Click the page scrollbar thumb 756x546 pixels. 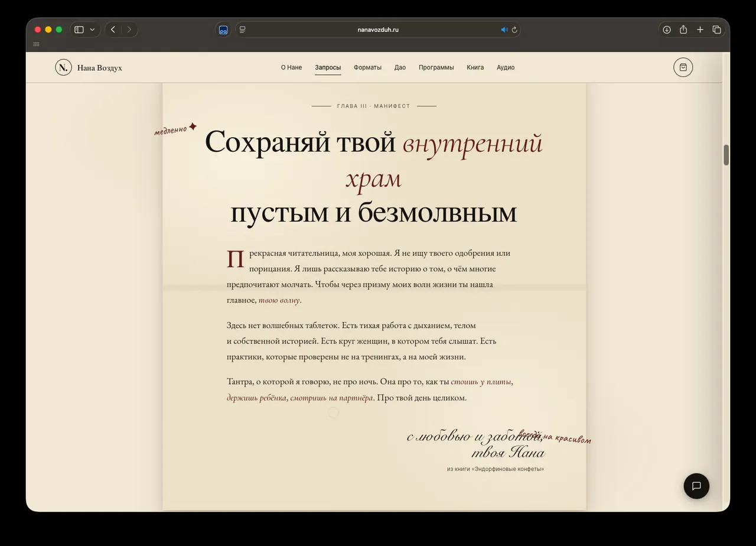[x=726, y=155]
